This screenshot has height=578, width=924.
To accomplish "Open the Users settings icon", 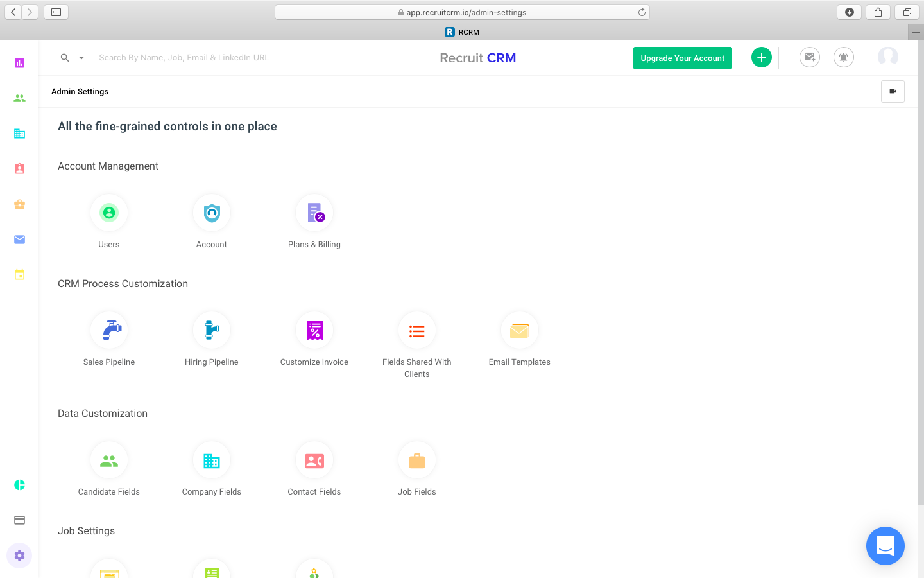I will (109, 213).
